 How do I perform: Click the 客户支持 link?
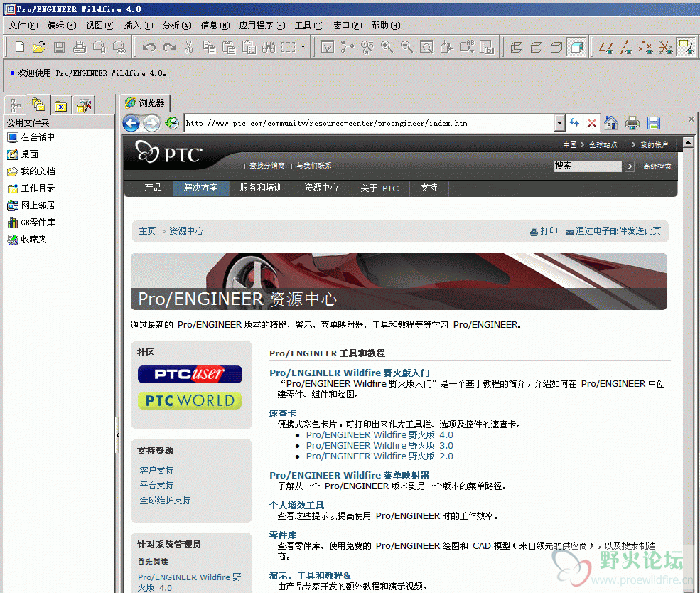[x=156, y=471]
